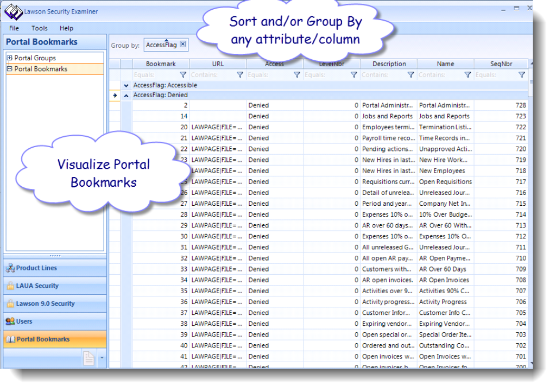556x392 pixels.
Task: Collapse the AccessFlag: Denied group
Action: tap(126, 96)
